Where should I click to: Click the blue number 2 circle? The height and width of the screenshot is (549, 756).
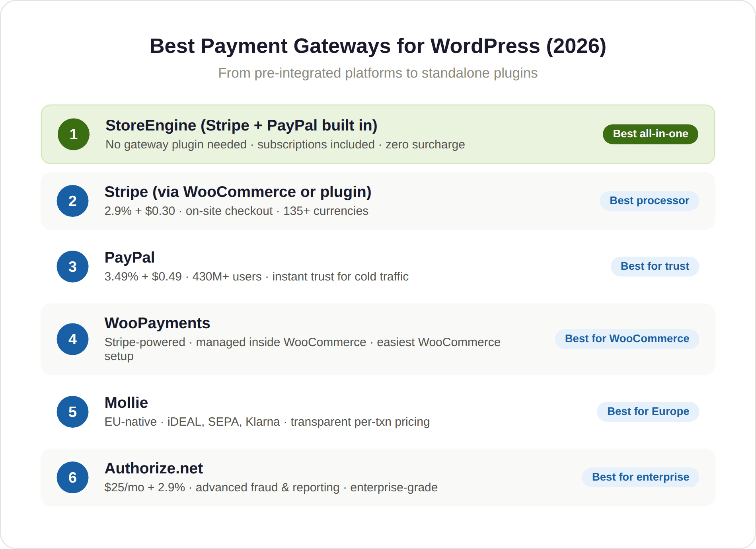click(x=72, y=201)
